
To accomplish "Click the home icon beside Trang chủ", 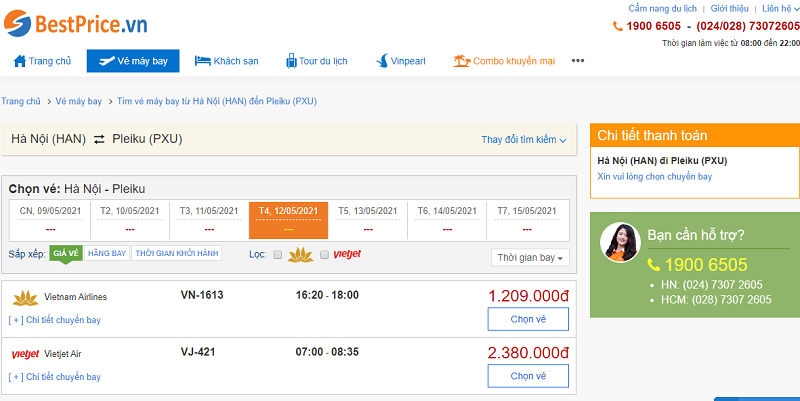I will tap(20, 61).
